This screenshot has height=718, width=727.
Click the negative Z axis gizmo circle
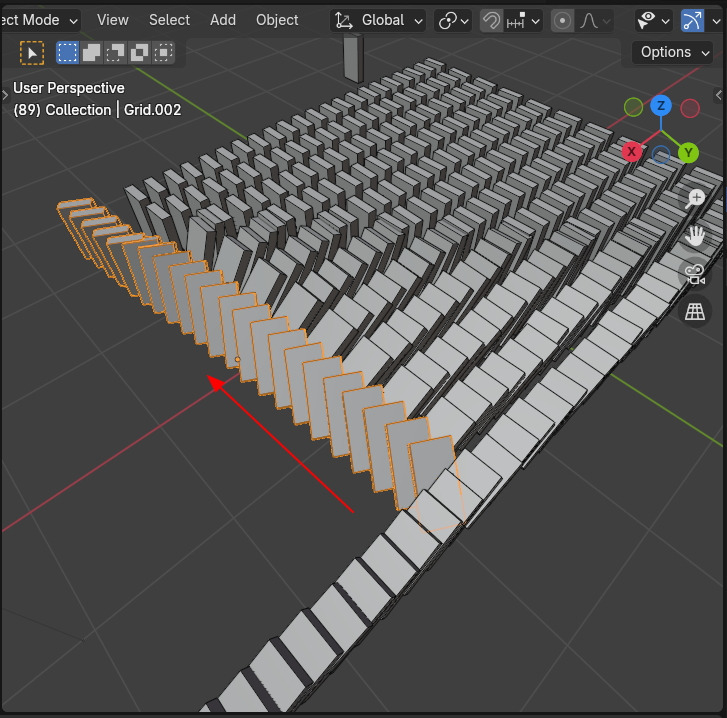tap(661, 154)
